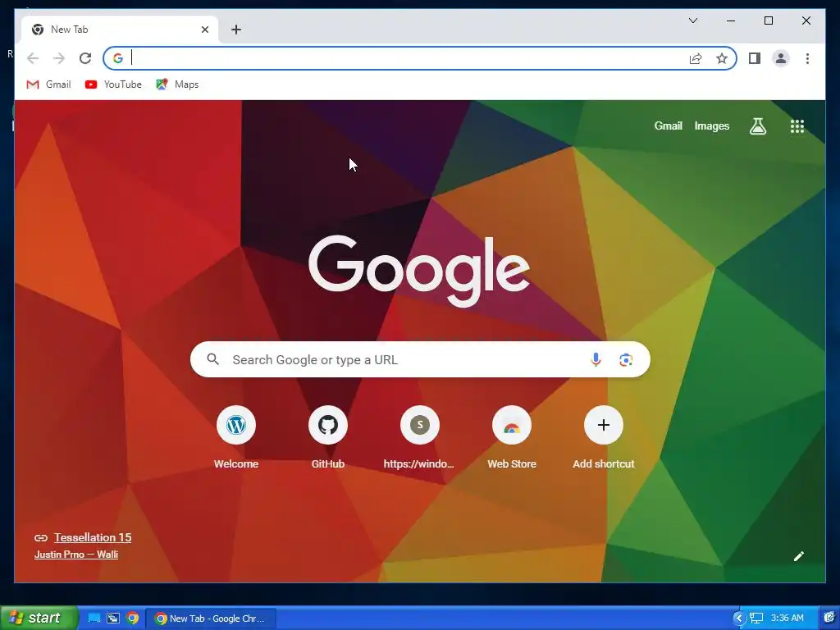Select the New Tab tab
Image resolution: width=840 pixels, height=630 pixels.
[x=120, y=30]
